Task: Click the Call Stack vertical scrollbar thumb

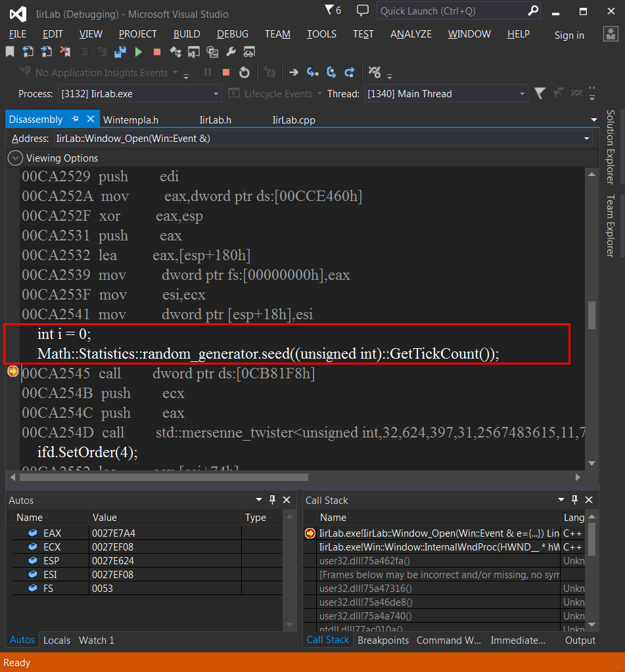Action: pos(591,539)
